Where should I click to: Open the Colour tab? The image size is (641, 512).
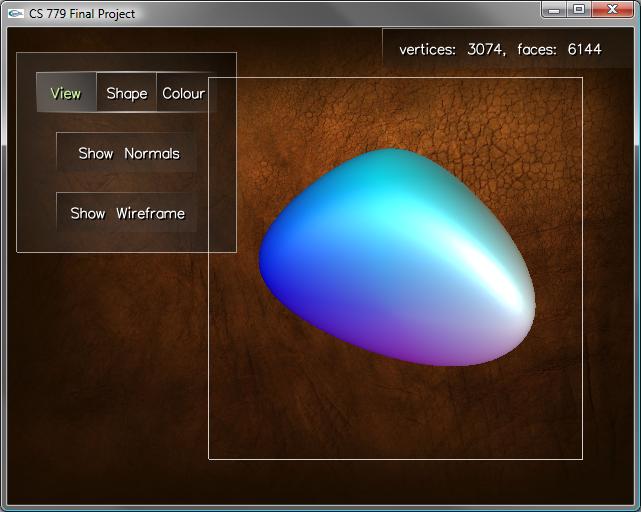[183, 93]
